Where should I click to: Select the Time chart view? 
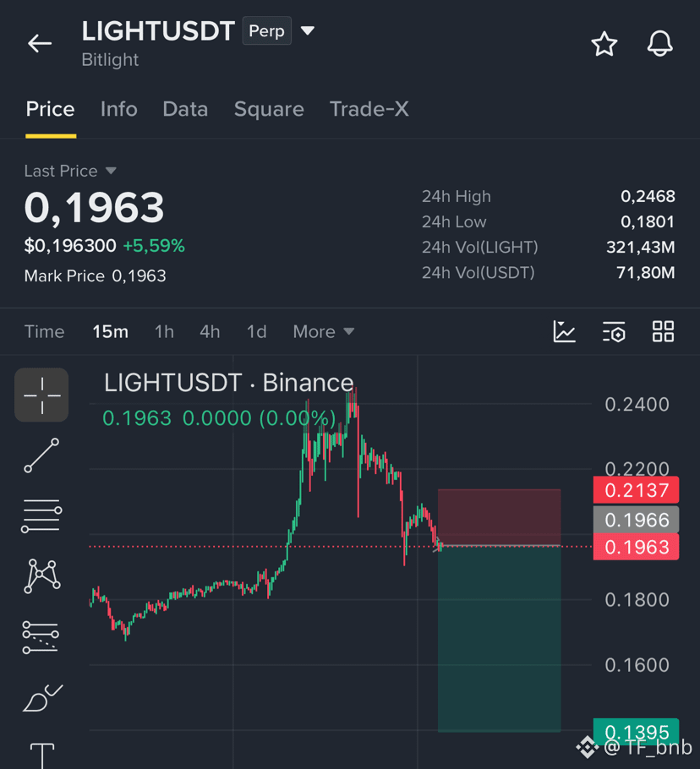click(45, 331)
